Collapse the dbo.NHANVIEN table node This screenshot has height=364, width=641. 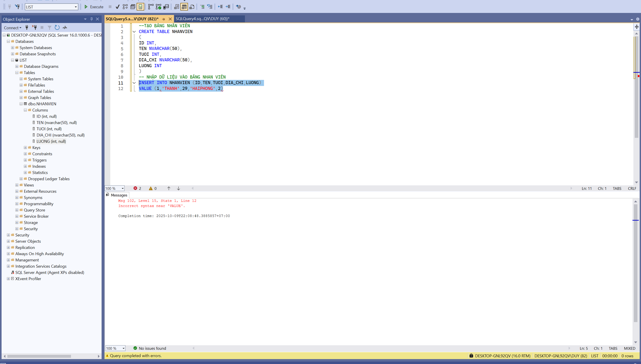(x=21, y=104)
